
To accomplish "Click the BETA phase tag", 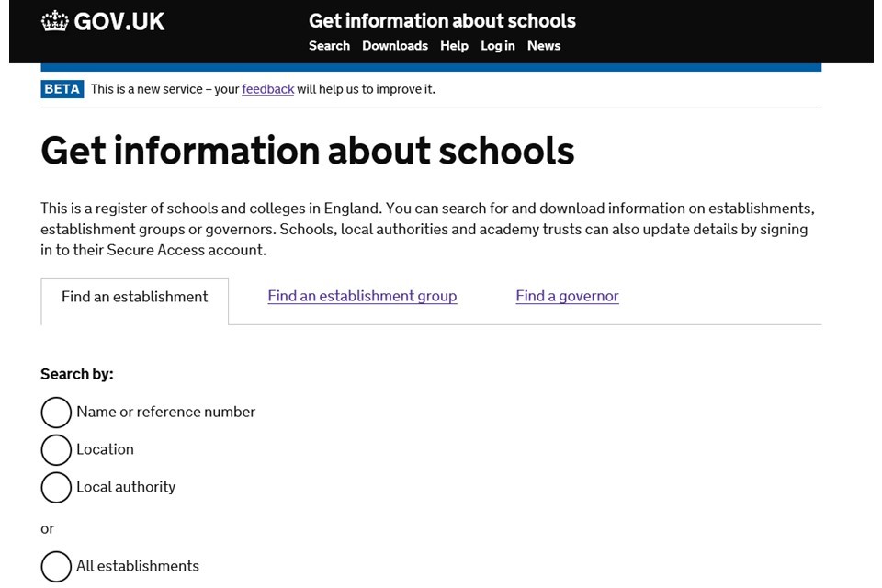I will (62, 89).
